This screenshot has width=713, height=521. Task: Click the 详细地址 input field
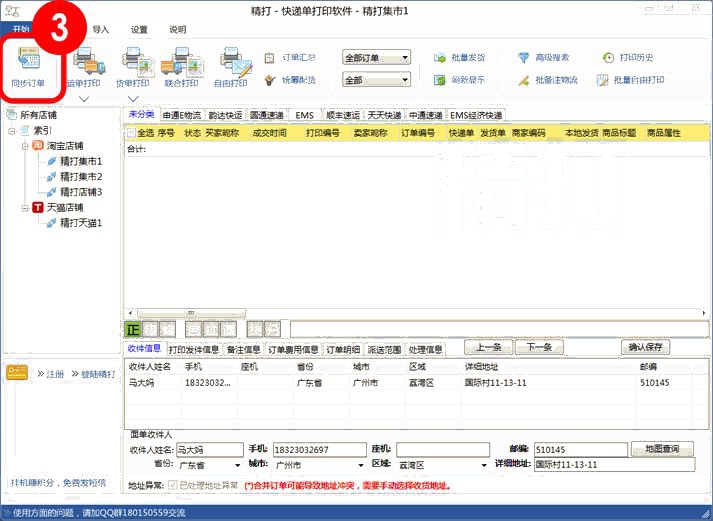coord(612,465)
